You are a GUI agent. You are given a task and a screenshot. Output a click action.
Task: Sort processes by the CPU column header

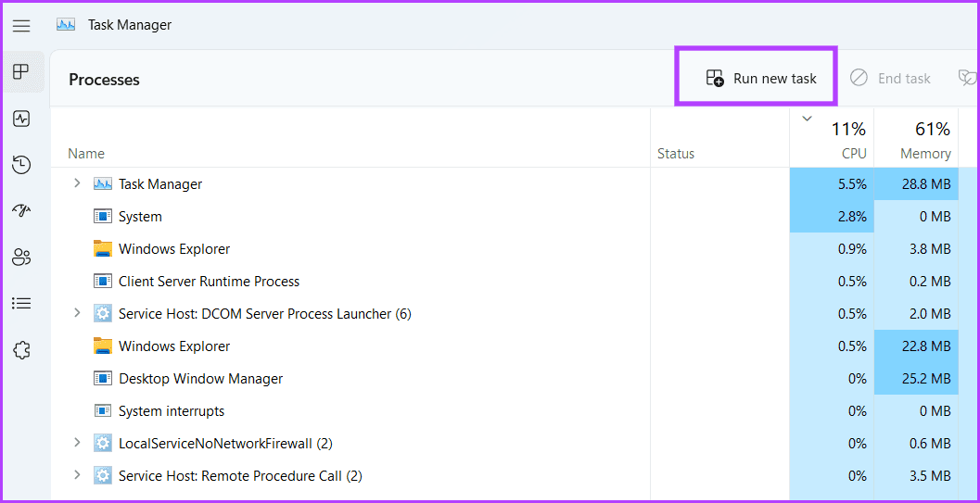[x=832, y=139]
